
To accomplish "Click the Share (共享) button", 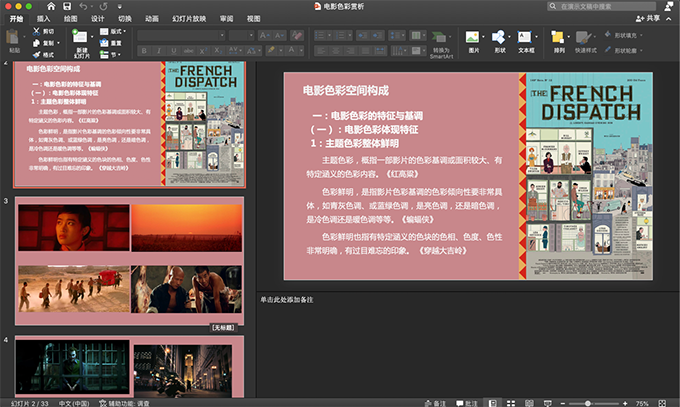I will click(x=648, y=18).
